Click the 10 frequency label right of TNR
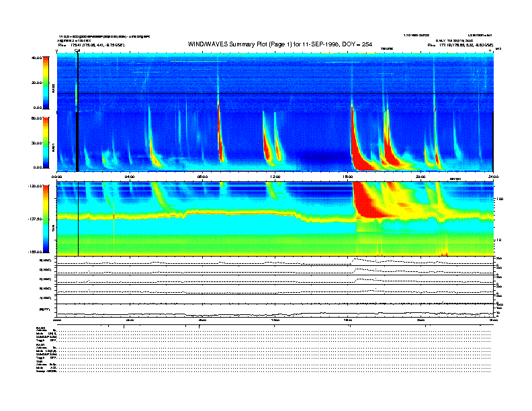 (x=498, y=240)
